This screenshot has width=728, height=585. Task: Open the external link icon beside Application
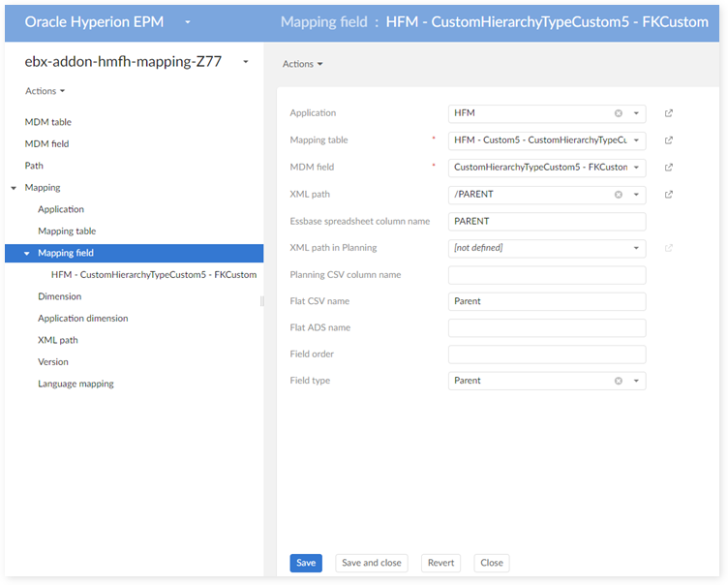point(669,113)
